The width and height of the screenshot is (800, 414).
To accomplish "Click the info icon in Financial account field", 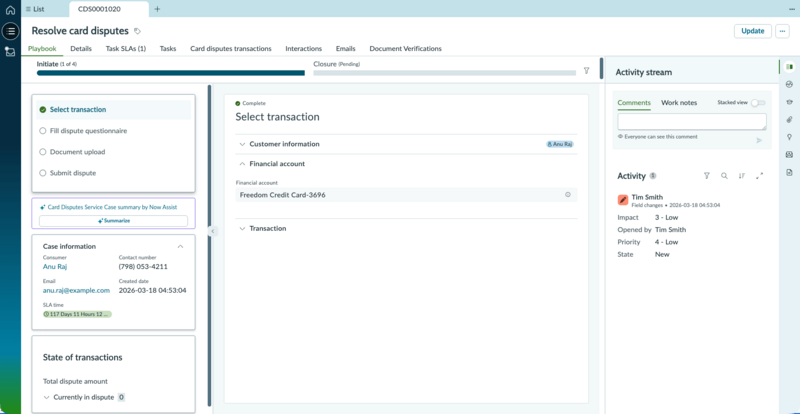I will pos(568,194).
